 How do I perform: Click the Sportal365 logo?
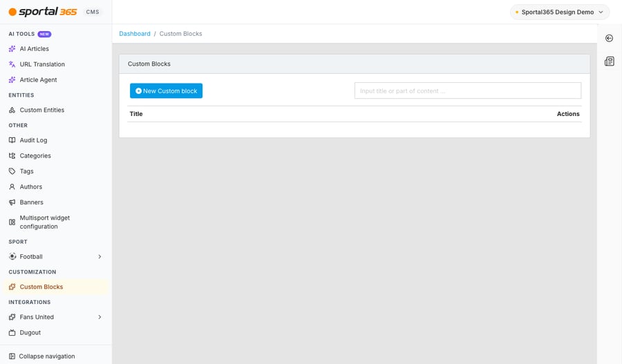pyautogui.click(x=43, y=12)
